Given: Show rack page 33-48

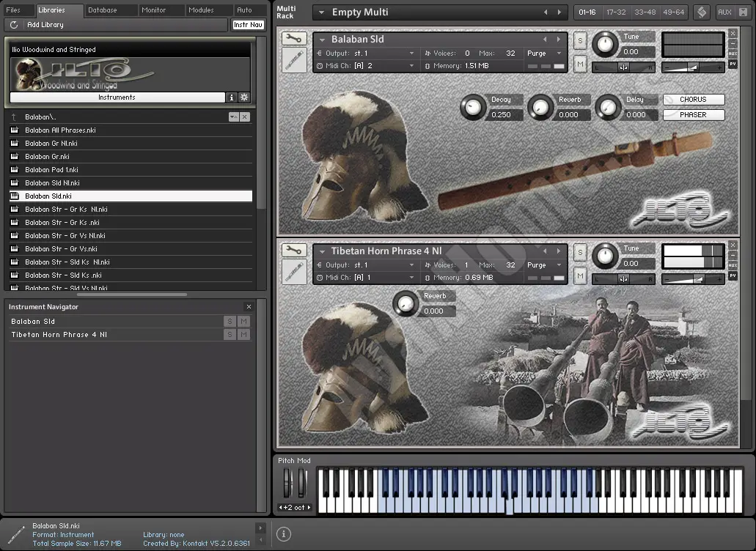Looking at the screenshot, I should tap(645, 12).
